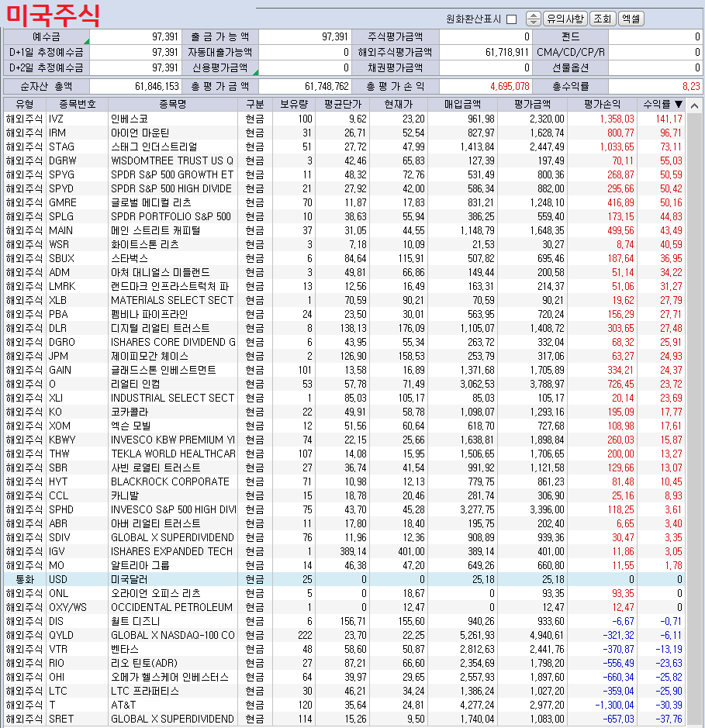Select the ADM ticker cell
This screenshot has width=705, height=728.
77,272
